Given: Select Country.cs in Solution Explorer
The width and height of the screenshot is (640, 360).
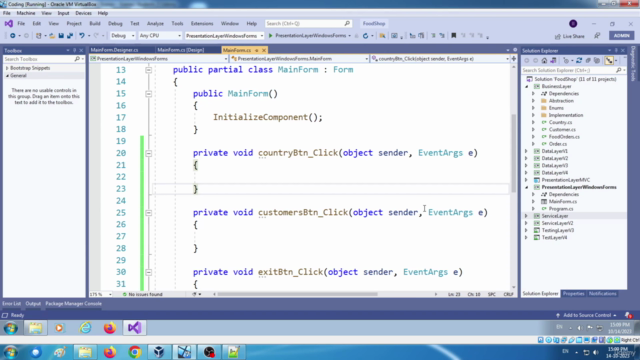Looking at the screenshot, I should pos(560,122).
